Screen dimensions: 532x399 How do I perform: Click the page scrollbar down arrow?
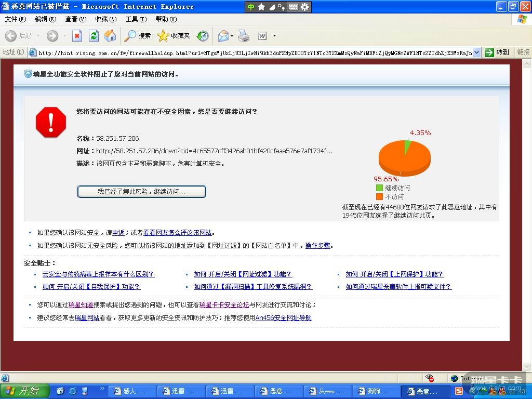(527, 366)
